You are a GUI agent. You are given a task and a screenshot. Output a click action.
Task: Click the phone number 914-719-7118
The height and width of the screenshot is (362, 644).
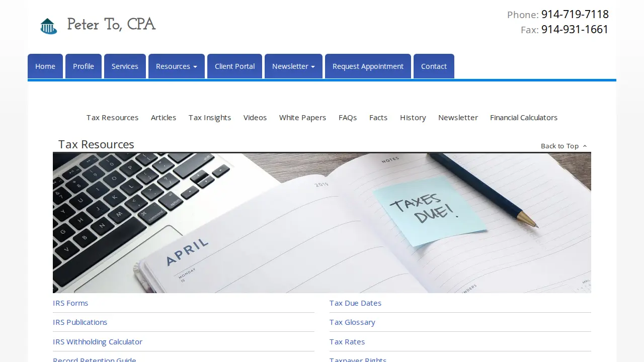(575, 14)
